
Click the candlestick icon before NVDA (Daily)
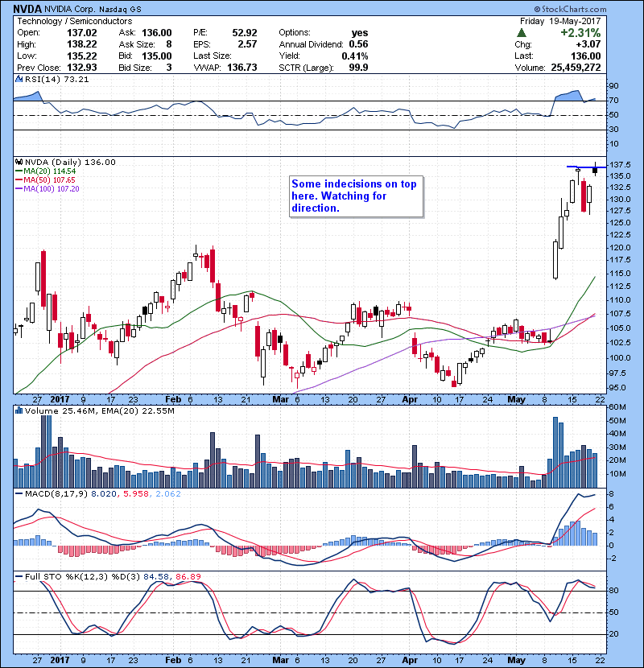pos(19,162)
